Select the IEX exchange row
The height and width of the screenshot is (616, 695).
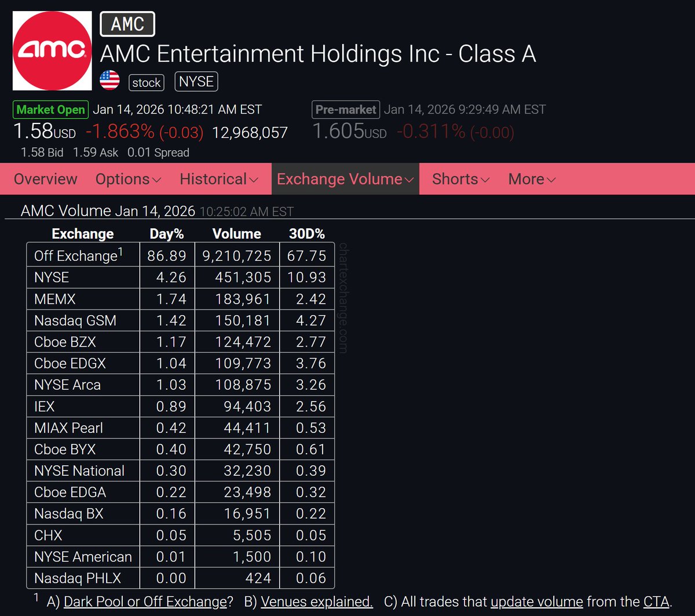[x=180, y=406]
